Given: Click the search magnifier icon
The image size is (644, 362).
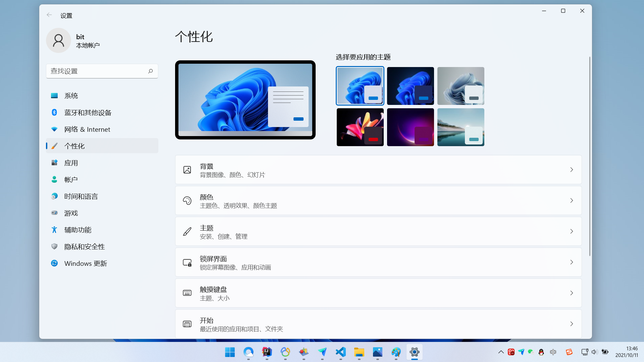Looking at the screenshot, I should coord(150,71).
